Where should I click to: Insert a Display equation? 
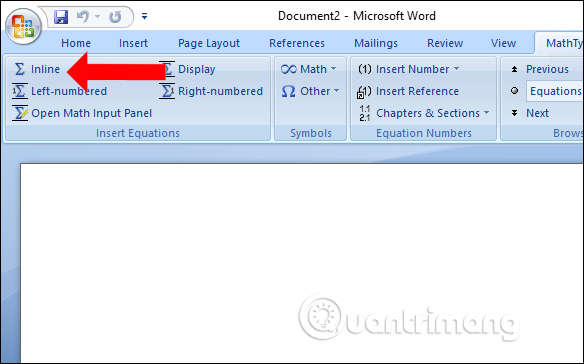(x=197, y=69)
